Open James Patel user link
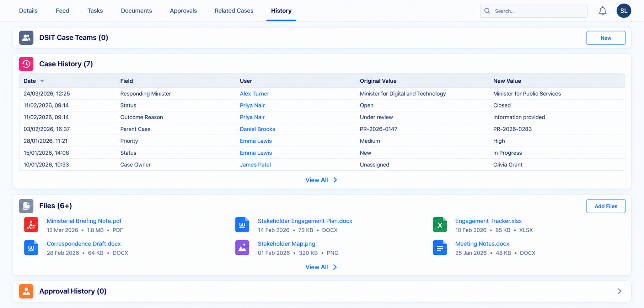The image size is (644, 308). point(255,165)
